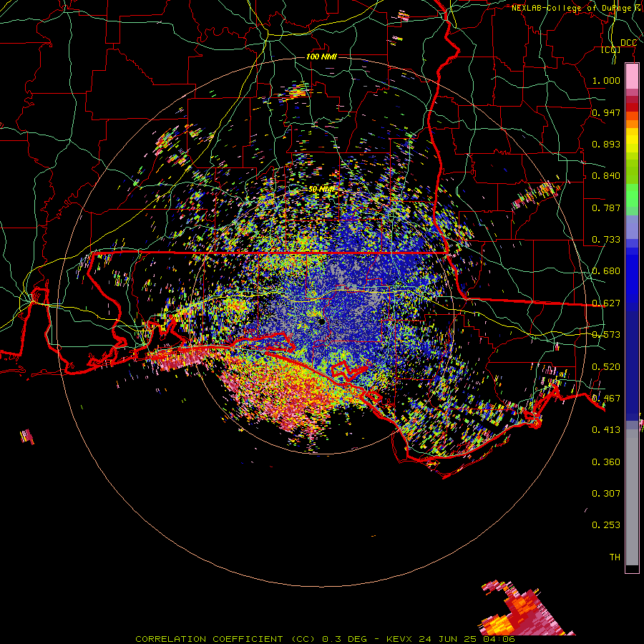Click the 0.627 scale value
The image size is (644, 644).
point(606,303)
